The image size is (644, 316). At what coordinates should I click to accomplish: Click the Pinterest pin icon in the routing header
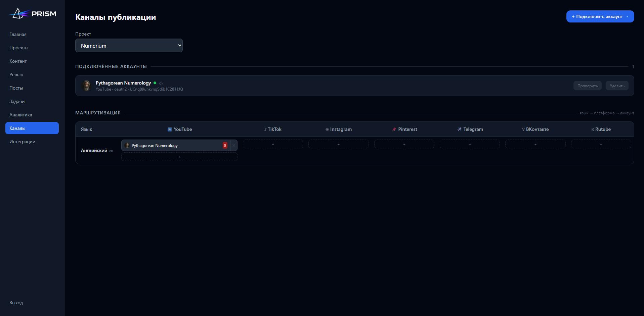(394, 129)
